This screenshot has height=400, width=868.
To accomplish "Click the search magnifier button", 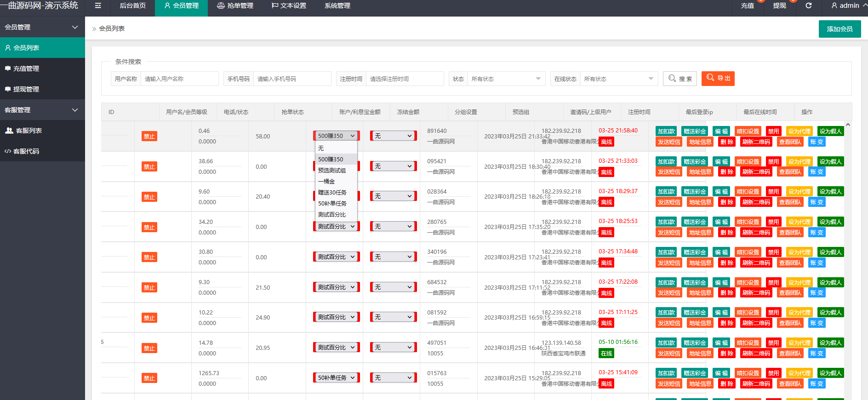I will 680,79.
